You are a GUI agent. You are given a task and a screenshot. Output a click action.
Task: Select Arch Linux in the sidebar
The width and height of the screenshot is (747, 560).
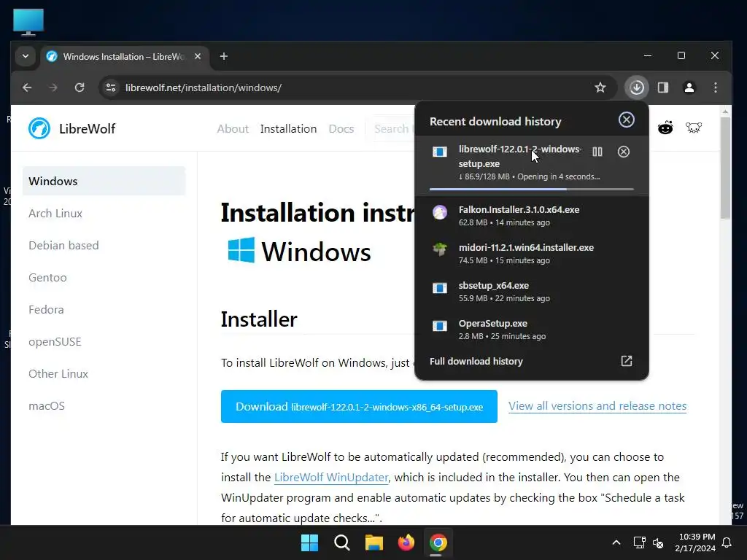(55, 214)
